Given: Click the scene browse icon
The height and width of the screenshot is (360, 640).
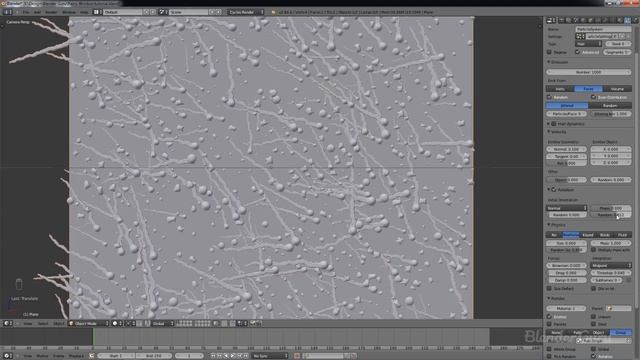Looking at the screenshot, I should point(162,12).
